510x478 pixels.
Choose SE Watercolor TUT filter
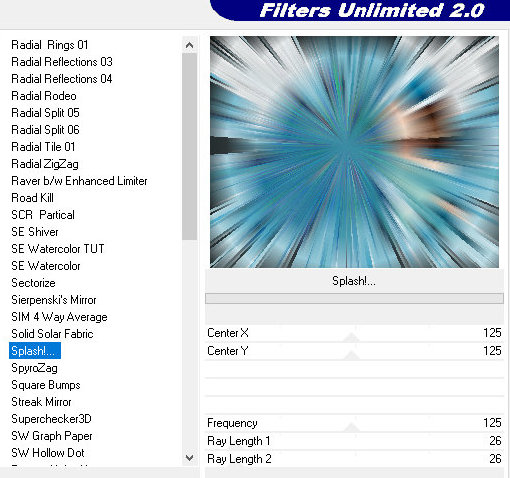[58, 249]
